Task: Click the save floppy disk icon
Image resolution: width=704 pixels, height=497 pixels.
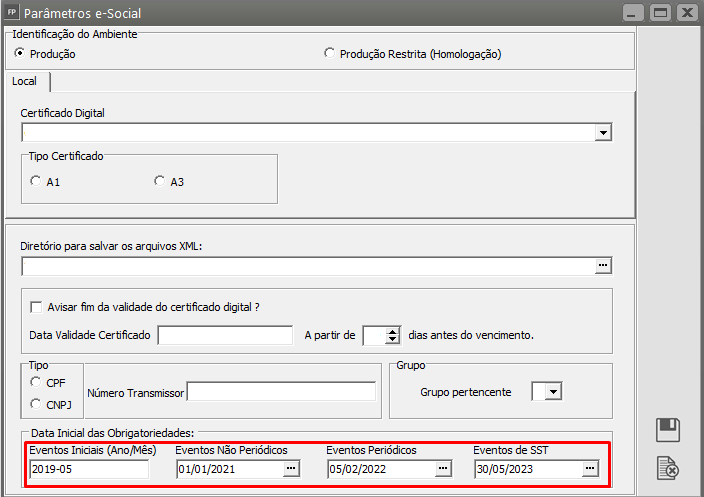Action: pyautogui.click(x=667, y=430)
